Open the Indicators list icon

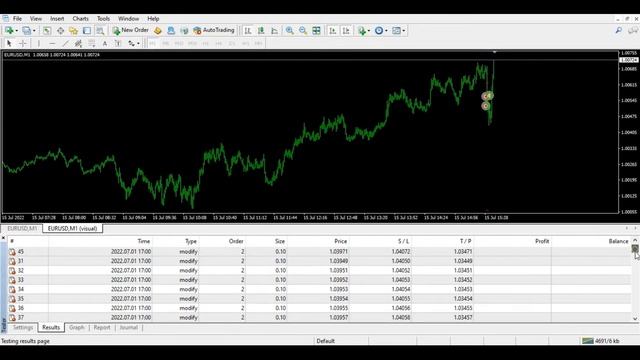click(362, 31)
